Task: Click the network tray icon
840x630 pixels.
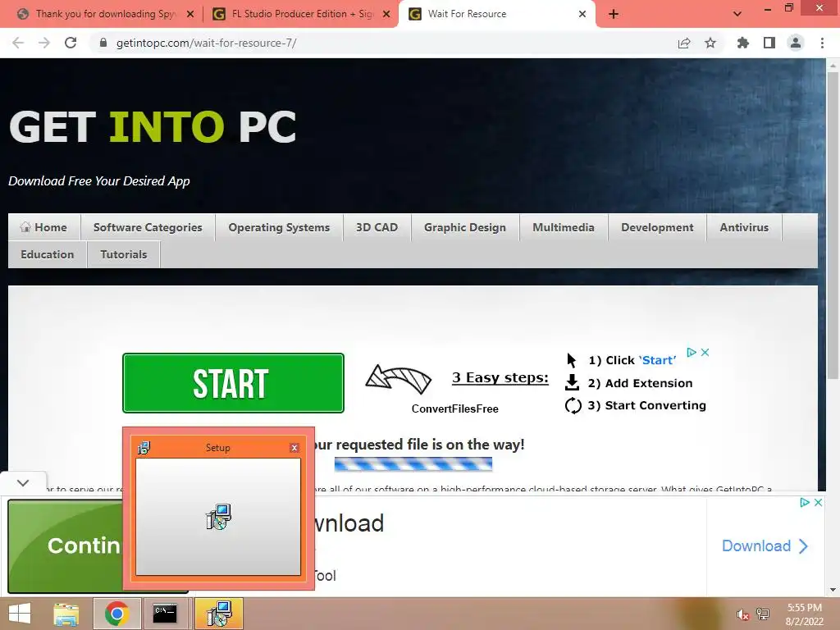Action: pos(763,614)
